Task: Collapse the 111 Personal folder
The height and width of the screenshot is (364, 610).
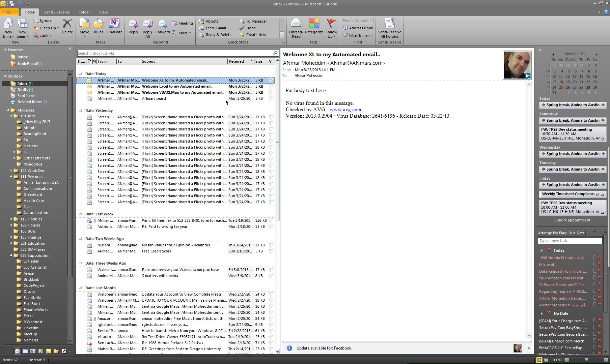Action: click(x=11, y=176)
